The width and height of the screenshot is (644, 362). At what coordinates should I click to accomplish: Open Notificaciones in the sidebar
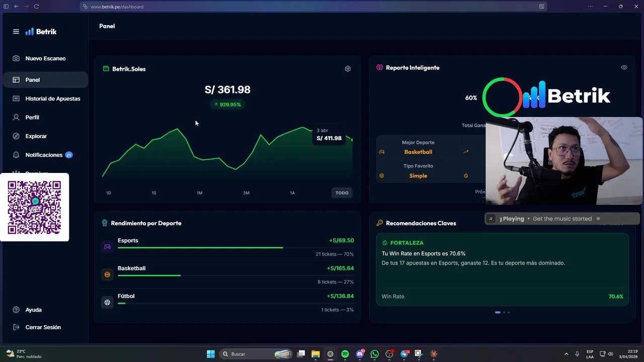pos(45,155)
